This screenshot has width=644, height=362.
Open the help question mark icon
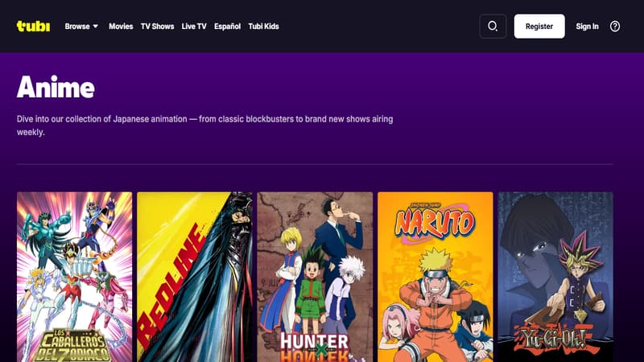[615, 27]
